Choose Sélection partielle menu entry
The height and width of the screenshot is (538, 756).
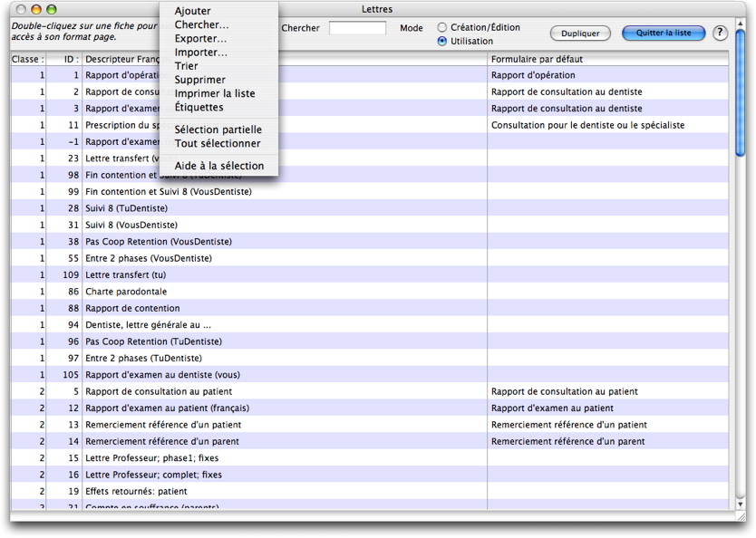[x=218, y=130]
